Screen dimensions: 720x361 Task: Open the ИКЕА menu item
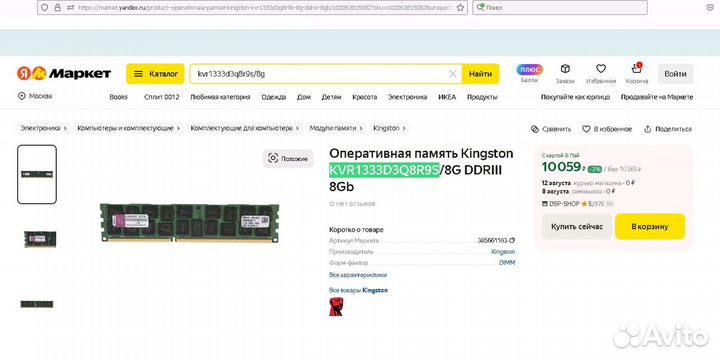pos(447,97)
